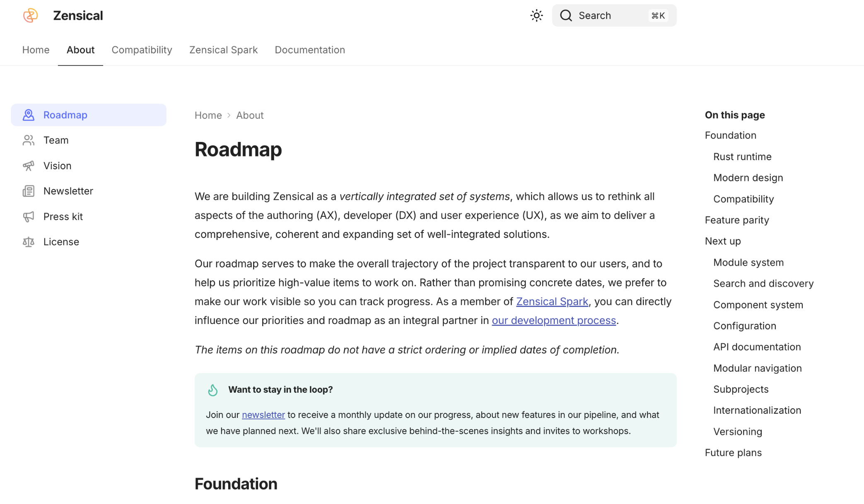Viewport: 864px width, 504px height.
Task: Jump to Future plans in the table of contents
Action: click(733, 453)
